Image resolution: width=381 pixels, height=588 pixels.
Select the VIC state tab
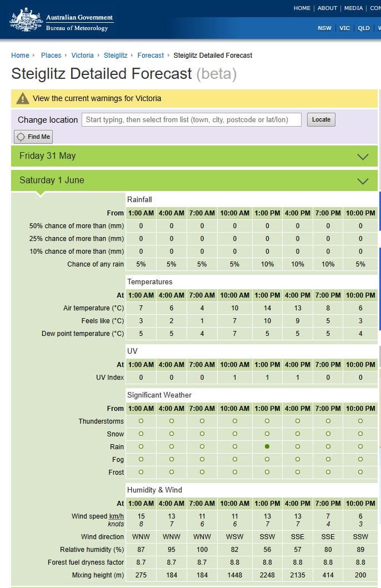click(x=345, y=28)
